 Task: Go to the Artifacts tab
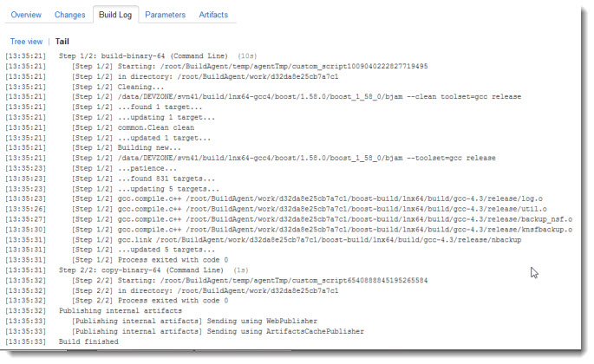[x=213, y=15]
